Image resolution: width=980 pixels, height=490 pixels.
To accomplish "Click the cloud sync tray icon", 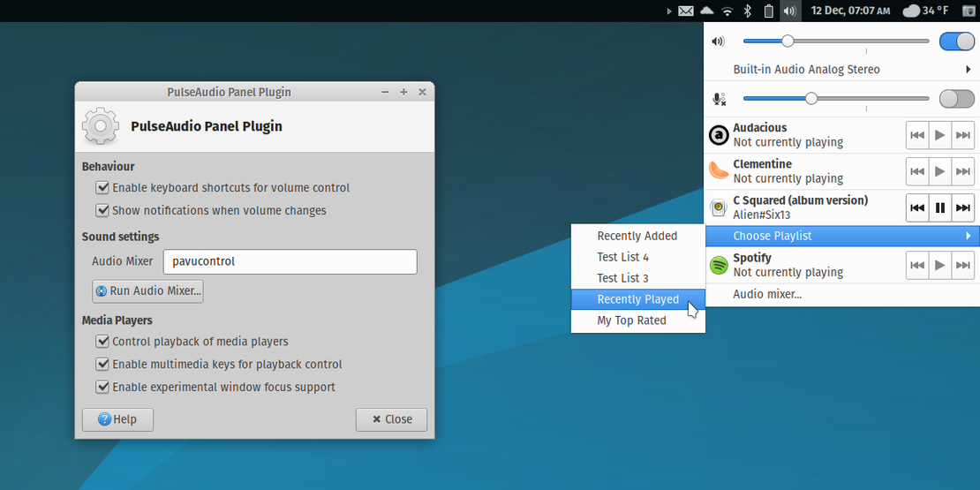I will click(706, 11).
